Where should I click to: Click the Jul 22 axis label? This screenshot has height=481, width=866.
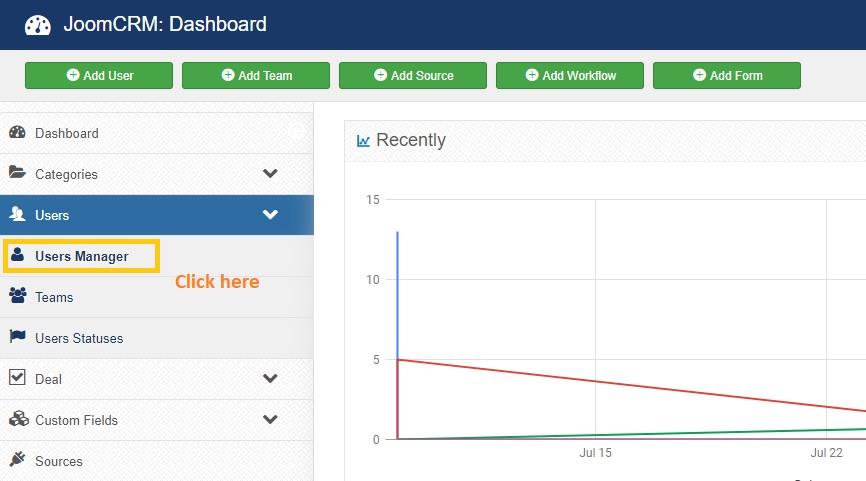826,453
